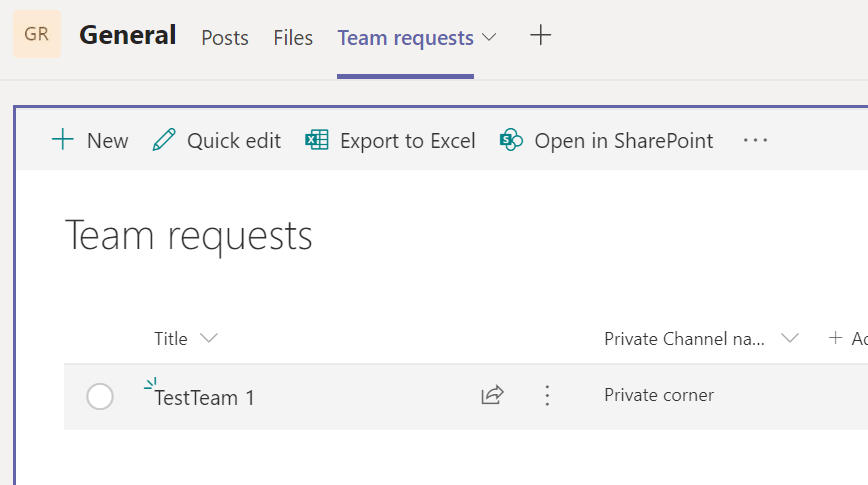Open the toolbar's more options ellipsis

[755, 140]
